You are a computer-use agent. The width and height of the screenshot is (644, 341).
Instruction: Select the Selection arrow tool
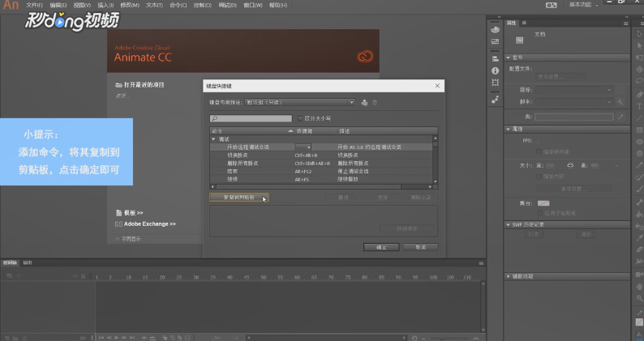point(639,34)
